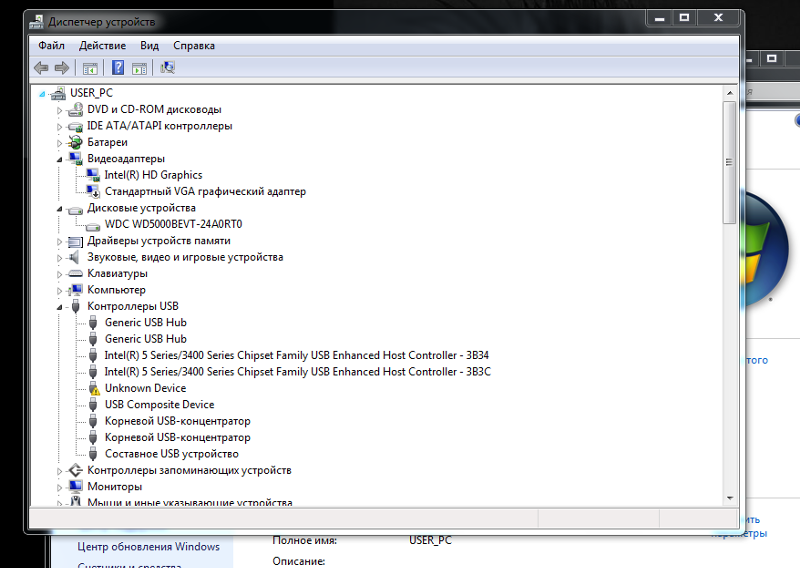Select Составное USB устройство entry
The width and height of the screenshot is (800, 568).
[x=171, y=454]
